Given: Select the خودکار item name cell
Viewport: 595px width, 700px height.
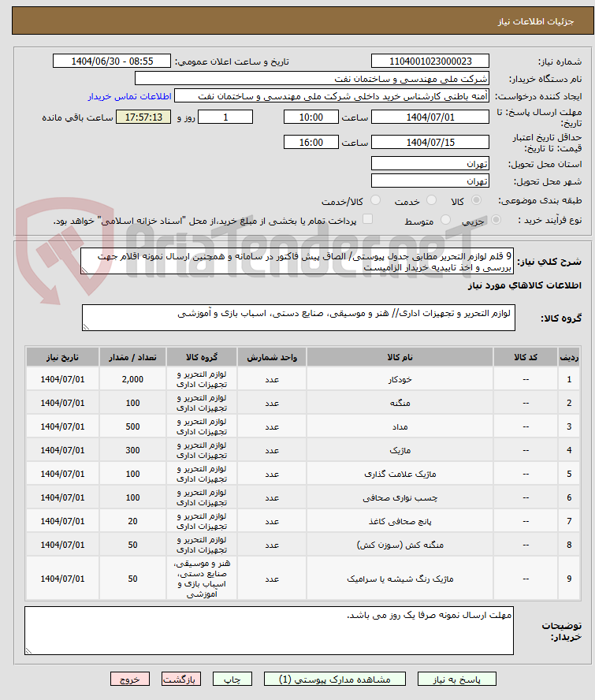Looking at the screenshot, I should pyautogui.click(x=400, y=379).
